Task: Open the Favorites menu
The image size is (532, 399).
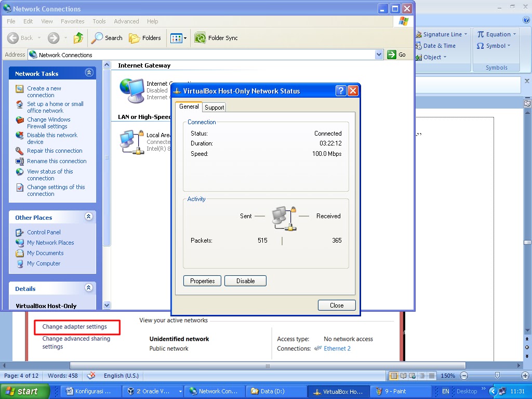Action: (x=72, y=21)
